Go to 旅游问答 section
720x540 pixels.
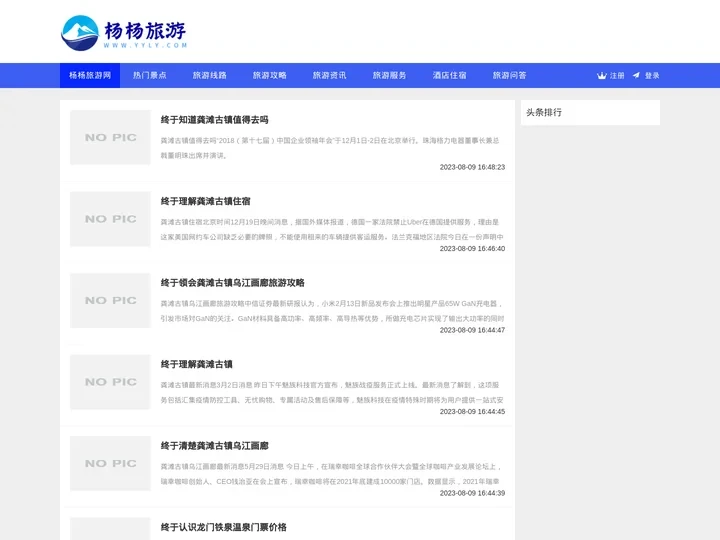(509, 75)
